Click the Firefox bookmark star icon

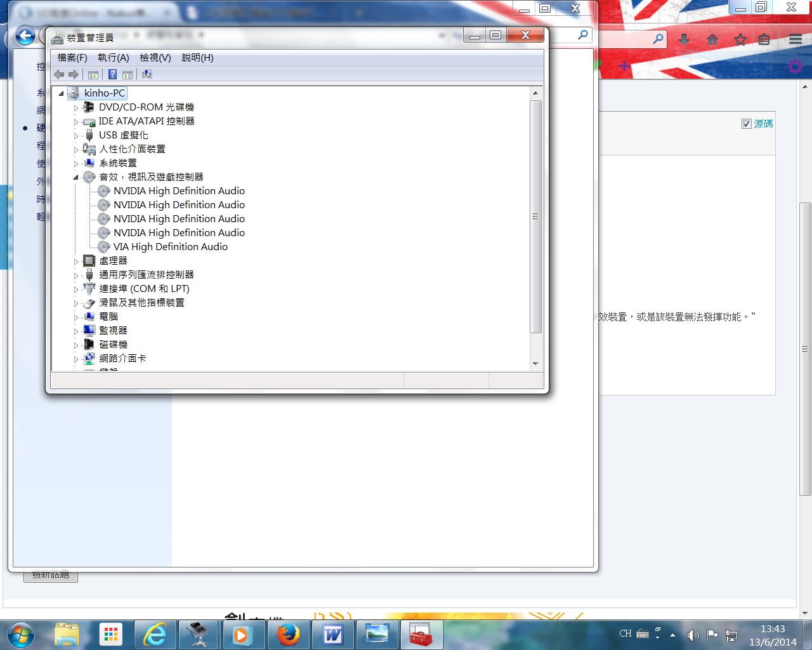(x=740, y=39)
